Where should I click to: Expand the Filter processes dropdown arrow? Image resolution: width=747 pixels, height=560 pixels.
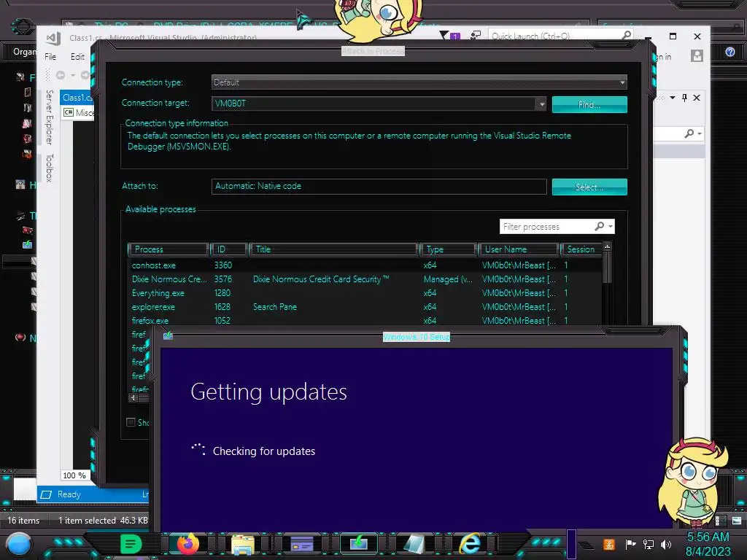pyautogui.click(x=611, y=226)
